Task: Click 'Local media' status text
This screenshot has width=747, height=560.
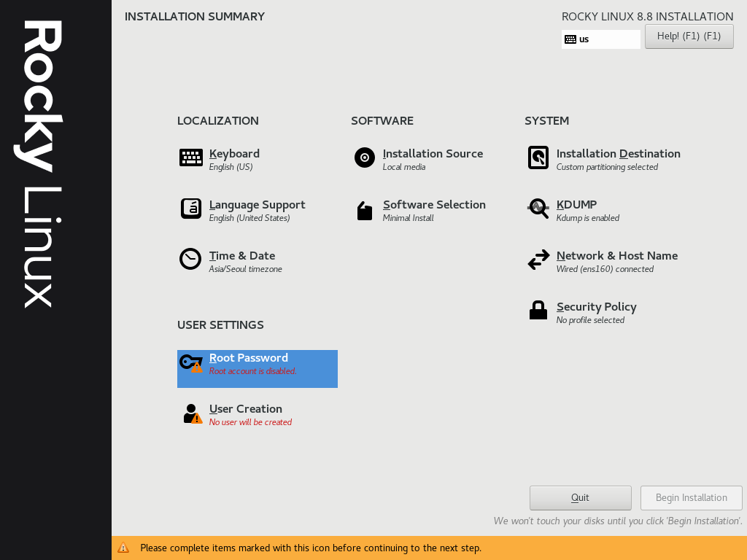Action: pos(404,167)
